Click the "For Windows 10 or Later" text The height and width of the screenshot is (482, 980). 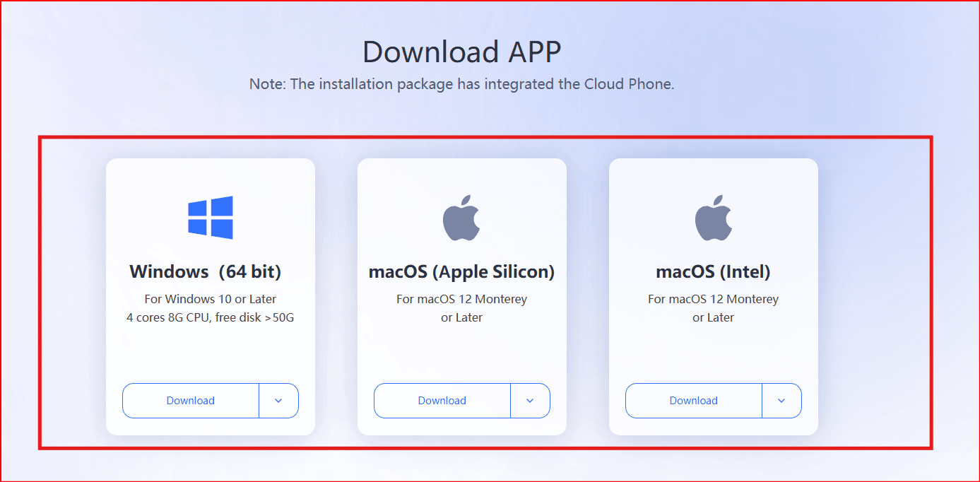pyautogui.click(x=211, y=299)
